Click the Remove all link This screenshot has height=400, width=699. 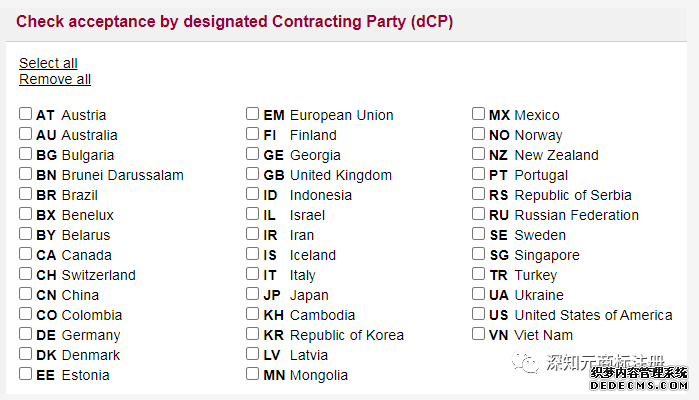(x=55, y=79)
